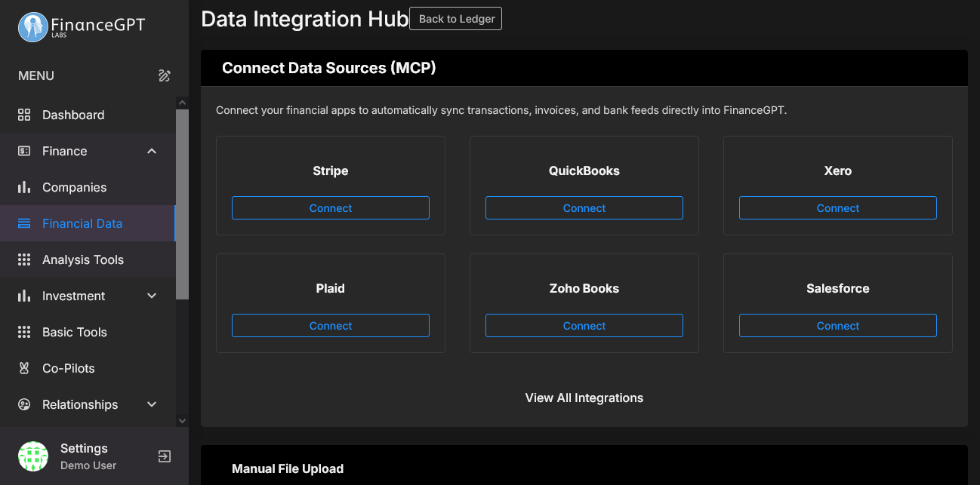Select the Basic Tools grid icon
The height and width of the screenshot is (485, 980).
[23, 332]
